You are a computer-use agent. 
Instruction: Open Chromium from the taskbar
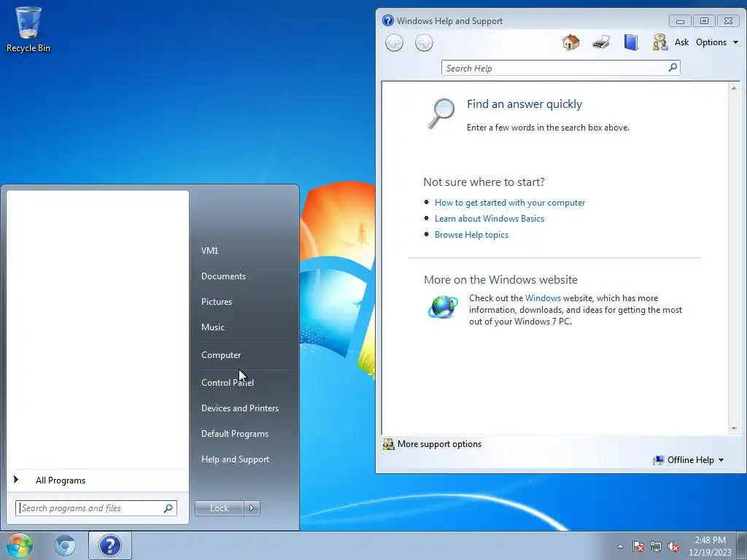[x=65, y=545]
